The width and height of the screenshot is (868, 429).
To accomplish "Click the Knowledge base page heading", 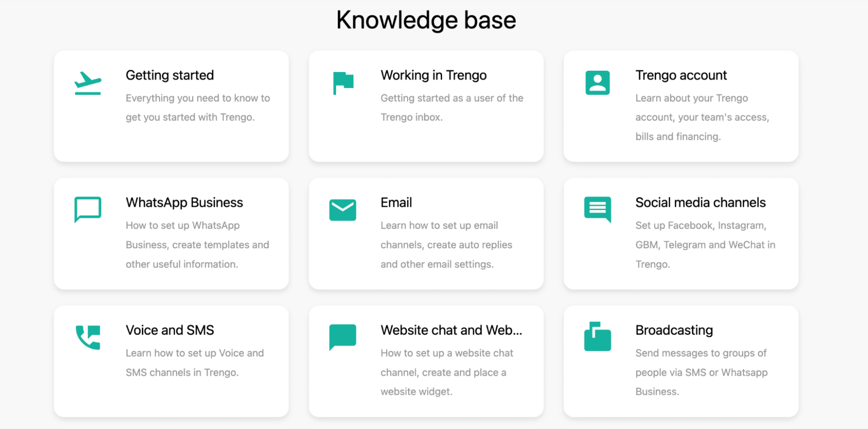I will tap(426, 20).
